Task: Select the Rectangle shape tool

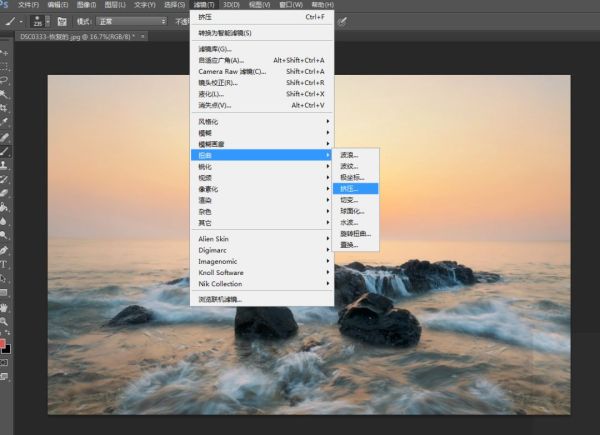Action: coord(4,293)
